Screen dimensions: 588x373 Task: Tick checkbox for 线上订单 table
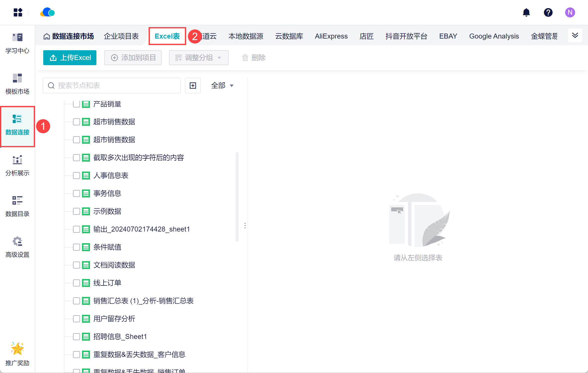click(77, 283)
